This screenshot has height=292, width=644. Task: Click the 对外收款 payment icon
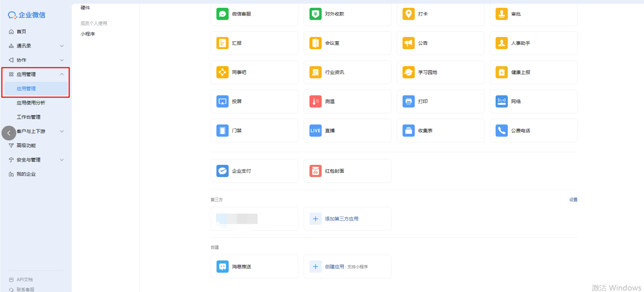point(315,14)
